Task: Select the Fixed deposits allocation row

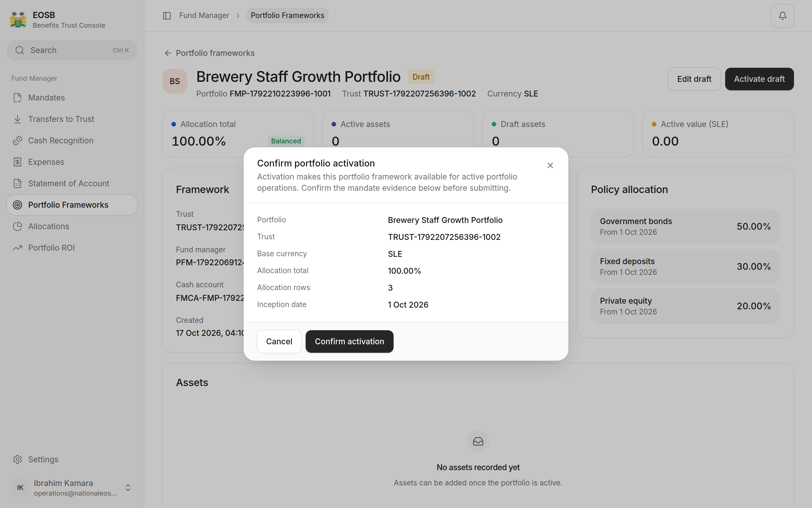Action: [x=685, y=266]
